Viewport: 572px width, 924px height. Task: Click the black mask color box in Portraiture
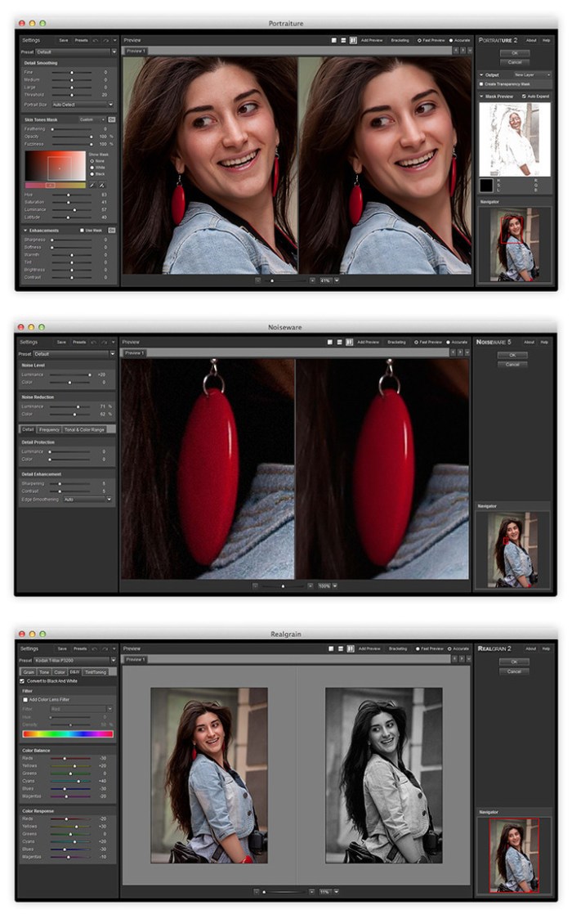point(486,186)
